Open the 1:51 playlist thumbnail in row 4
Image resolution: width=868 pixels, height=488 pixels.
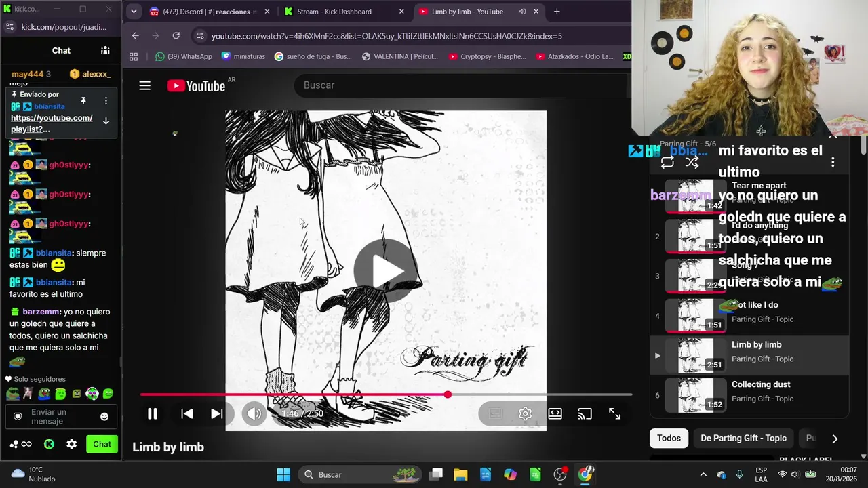696,315
